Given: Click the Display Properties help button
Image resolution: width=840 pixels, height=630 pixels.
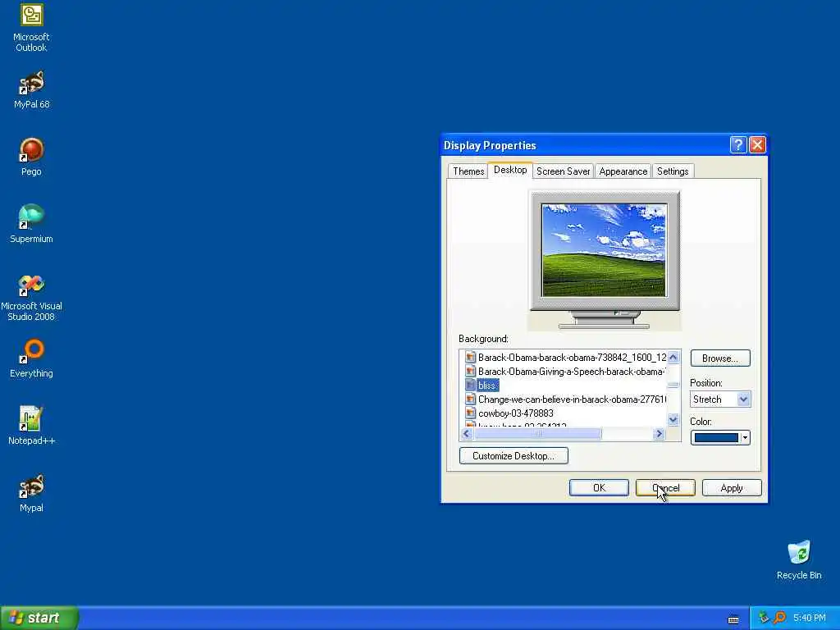Looking at the screenshot, I should (x=737, y=144).
